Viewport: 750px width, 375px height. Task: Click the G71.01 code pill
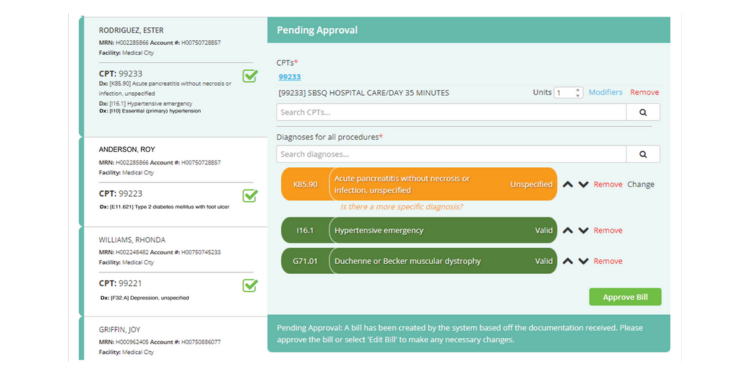[x=306, y=261]
